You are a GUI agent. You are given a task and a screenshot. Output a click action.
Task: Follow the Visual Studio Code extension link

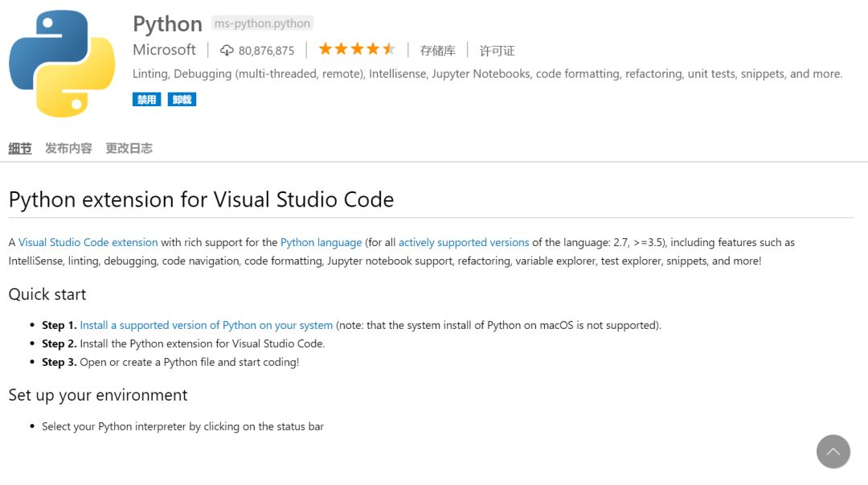[88, 242]
